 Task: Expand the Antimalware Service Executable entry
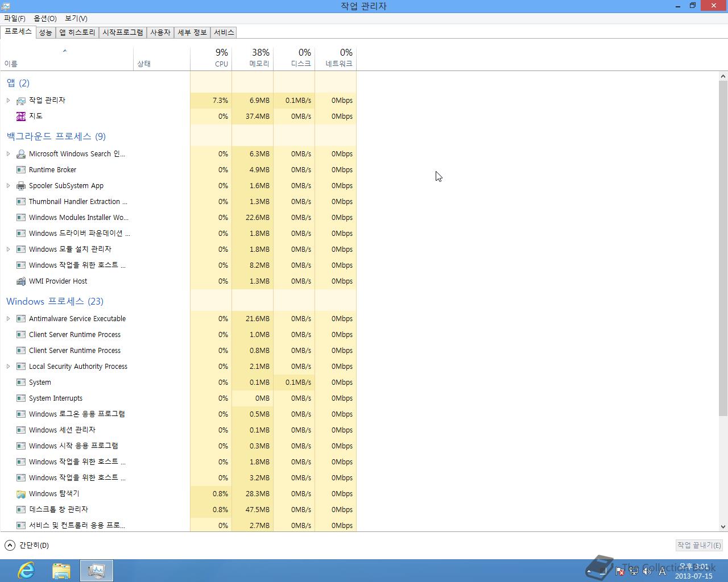8,318
